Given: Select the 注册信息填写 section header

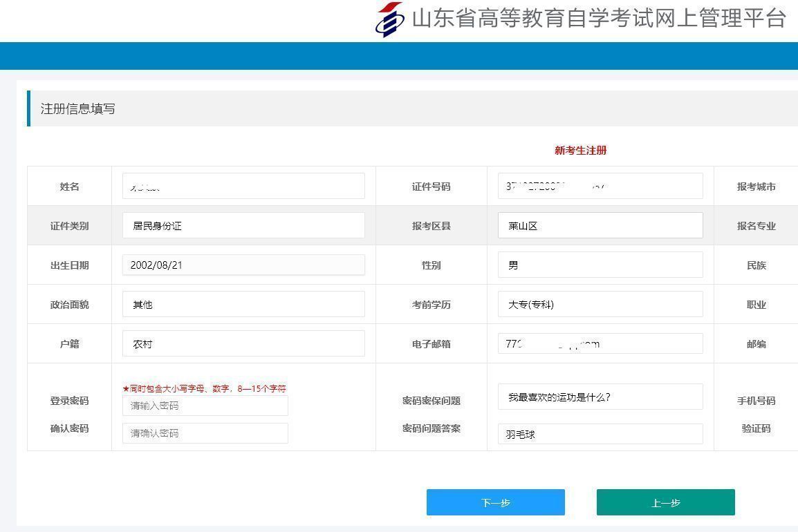Looking at the screenshot, I should pos(77,108).
